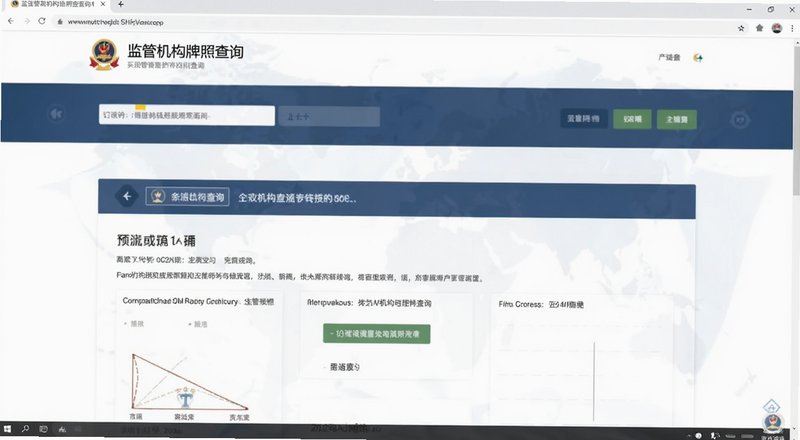
Task: Click the browser forward arrow
Action: click(27, 21)
